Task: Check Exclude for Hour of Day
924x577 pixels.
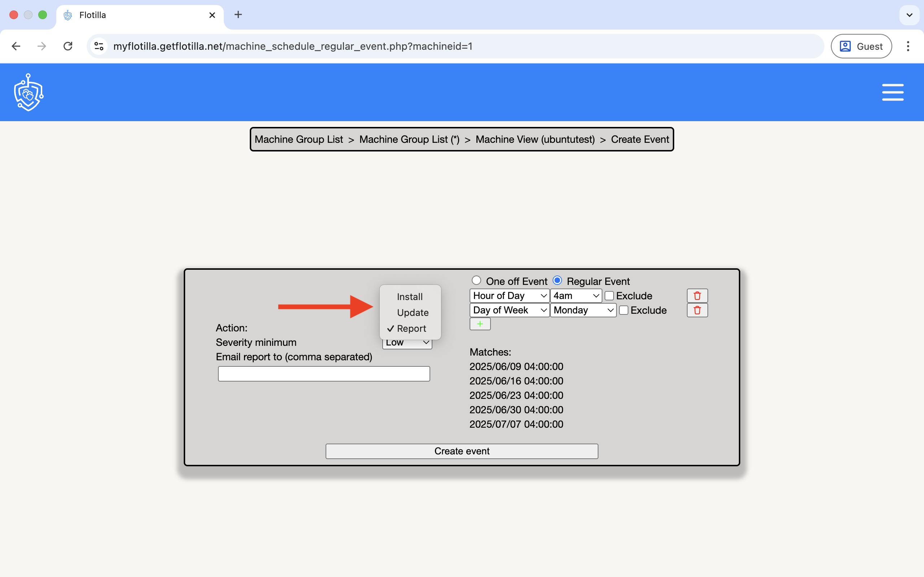Action: pos(609,296)
